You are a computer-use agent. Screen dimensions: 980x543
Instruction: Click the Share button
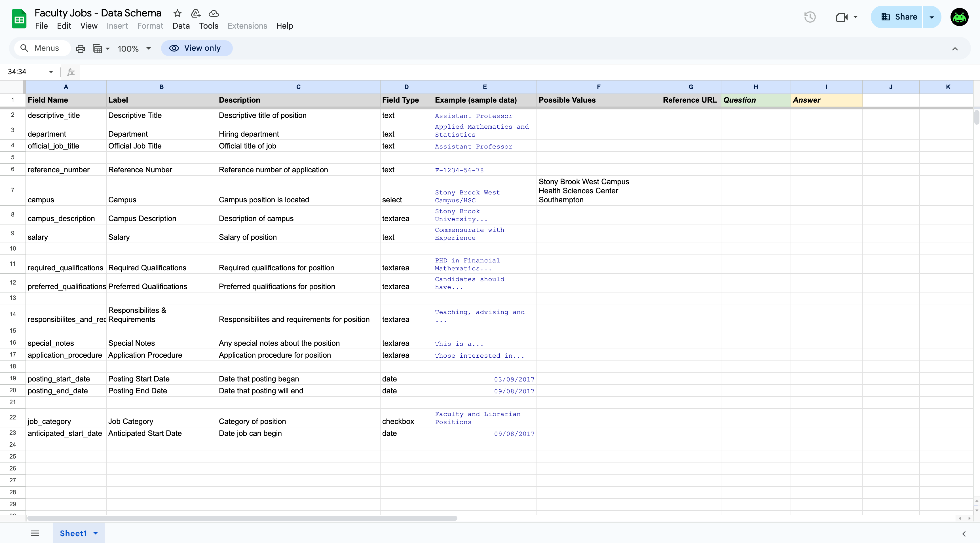[898, 17]
